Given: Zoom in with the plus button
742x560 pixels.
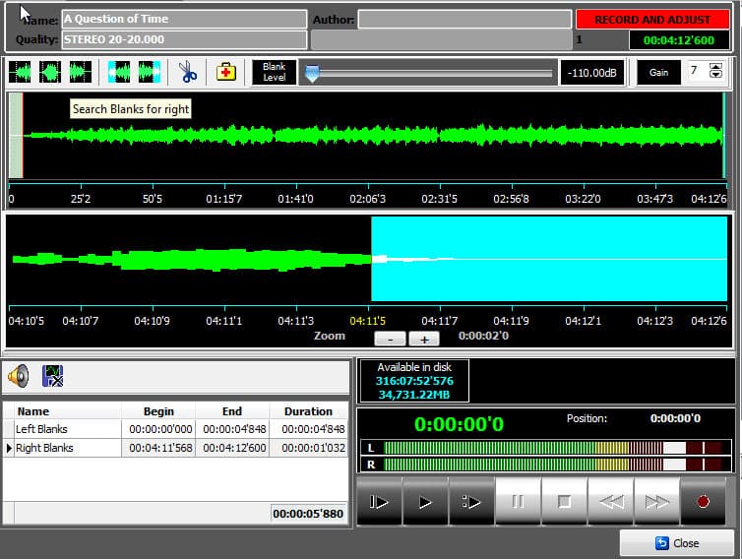Looking at the screenshot, I should click(424, 339).
